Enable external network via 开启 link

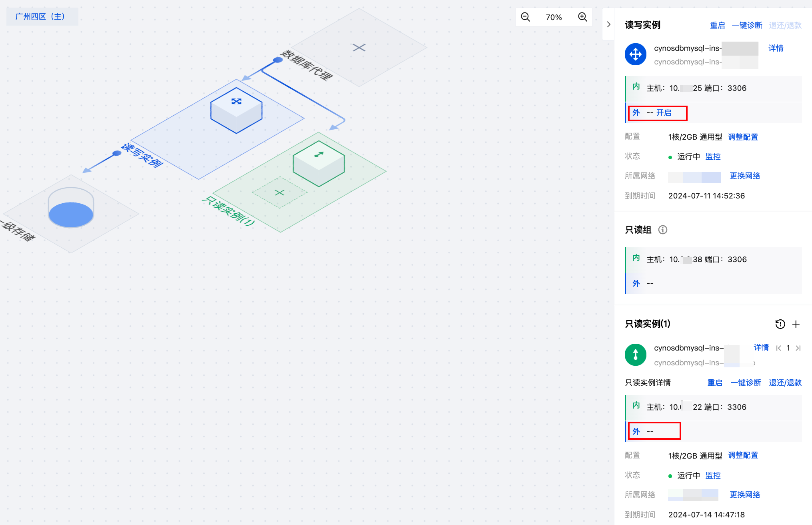[664, 113]
